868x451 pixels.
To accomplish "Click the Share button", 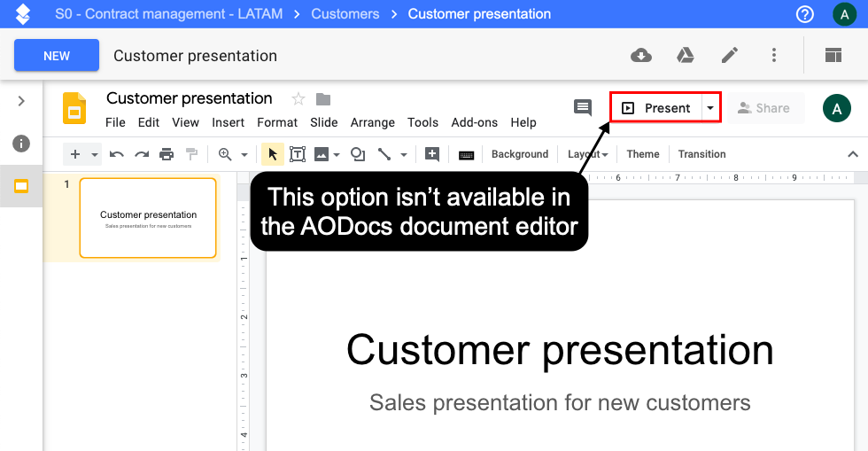I will pyautogui.click(x=763, y=108).
